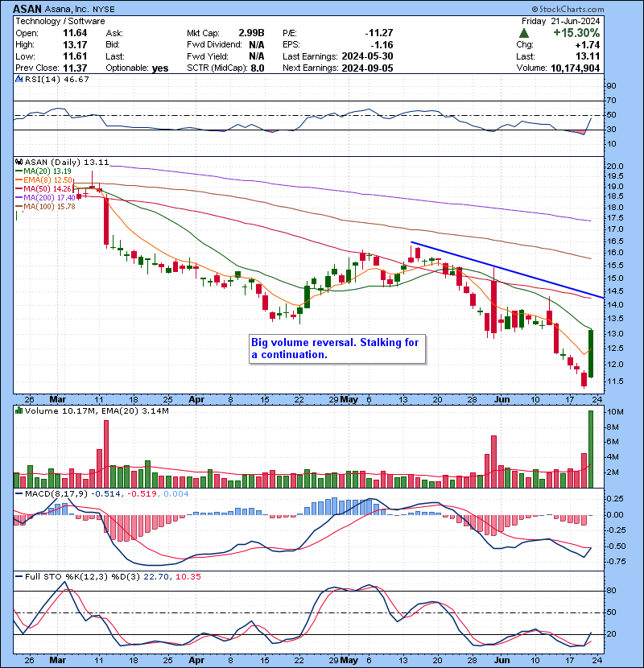Click the Mkt Cap 2.99B value
Screen dimensions: 644x668
click(251, 33)
